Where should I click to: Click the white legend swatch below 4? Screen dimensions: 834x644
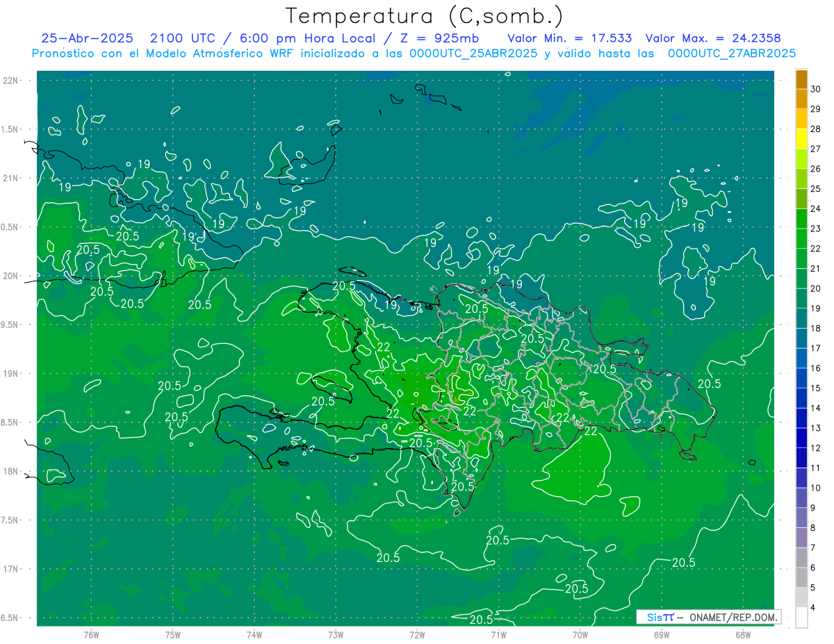[x=801, y=618]
